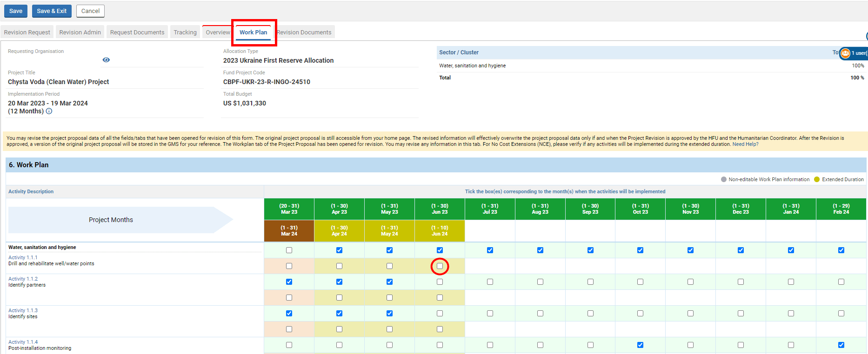Image resolution: width=868 pixels, height=354 pixels.
Task: Tick Activity 1.1.3 extended May 24 checkbox
Action: [389, 329]
